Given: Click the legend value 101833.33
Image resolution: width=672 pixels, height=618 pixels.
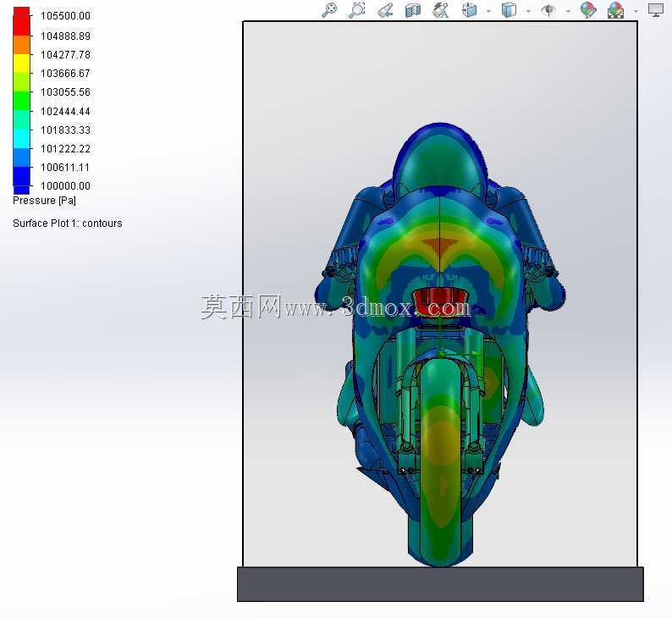Looking at the screenshot, I should point(65,130).
